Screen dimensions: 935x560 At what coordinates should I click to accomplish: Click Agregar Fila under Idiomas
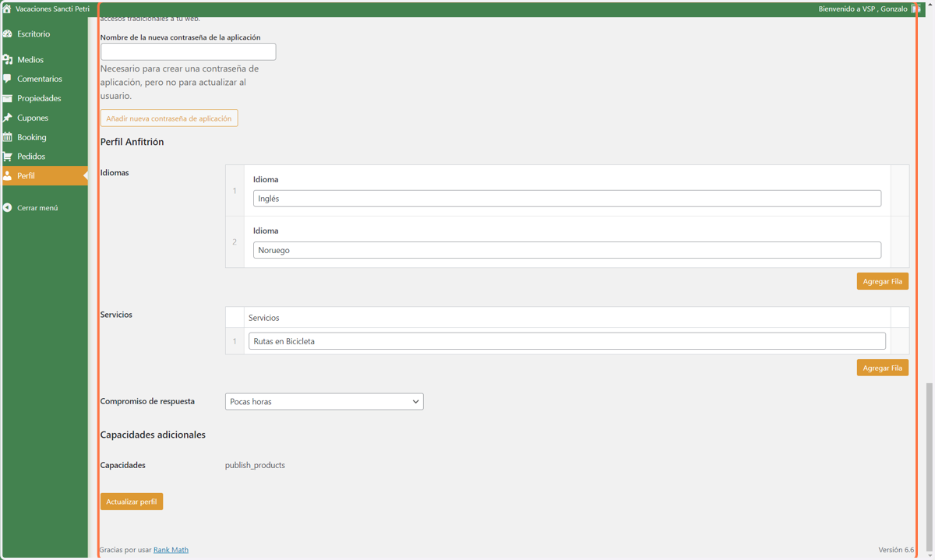pos(883,281)
